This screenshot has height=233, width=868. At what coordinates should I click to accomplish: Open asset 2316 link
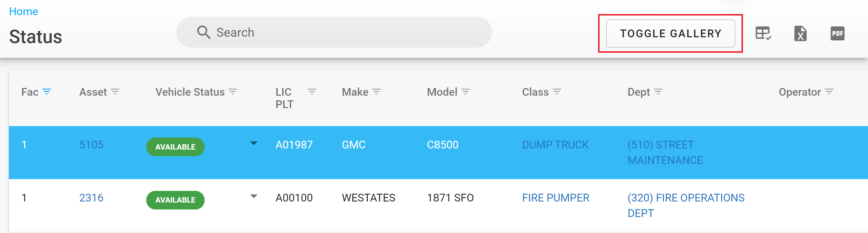[91, 197]
